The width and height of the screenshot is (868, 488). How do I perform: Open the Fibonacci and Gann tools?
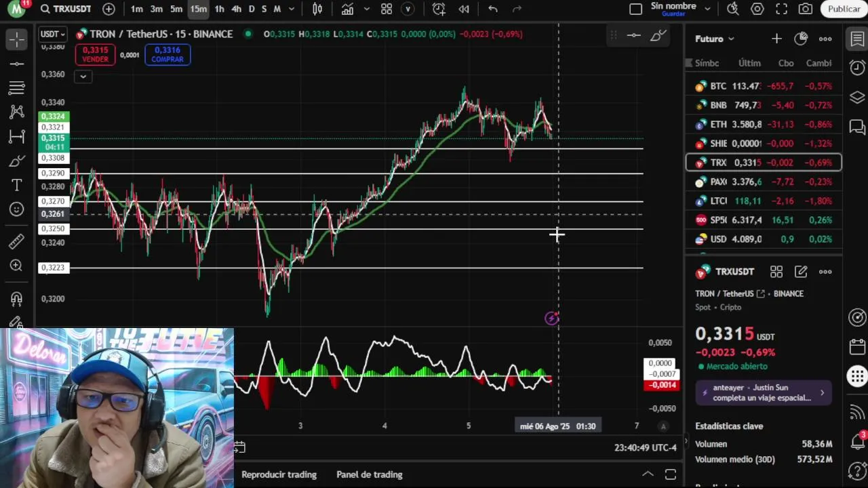click(17, 88)
